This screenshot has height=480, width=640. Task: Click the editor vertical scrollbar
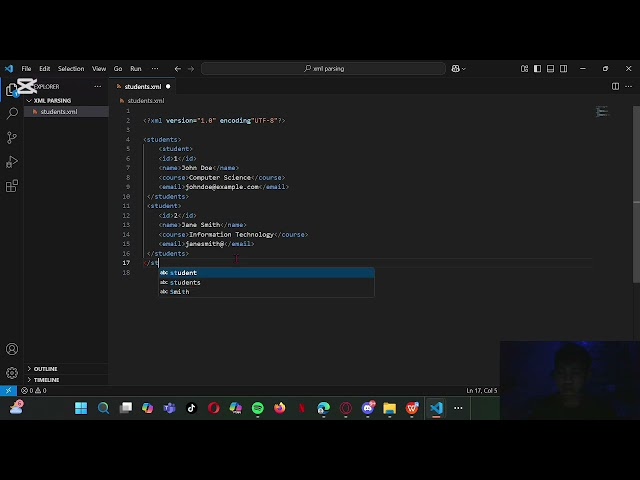coord(636,195)
